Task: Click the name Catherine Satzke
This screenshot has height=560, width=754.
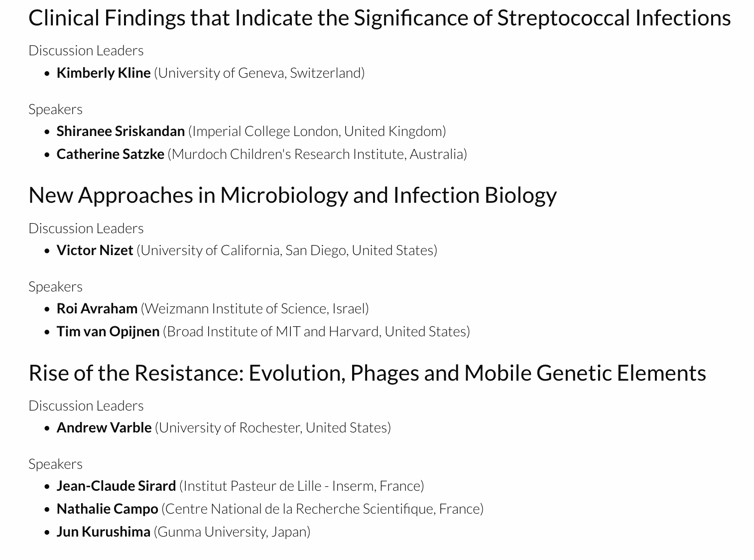Action: pyautogui.click(x=110, y=154)
